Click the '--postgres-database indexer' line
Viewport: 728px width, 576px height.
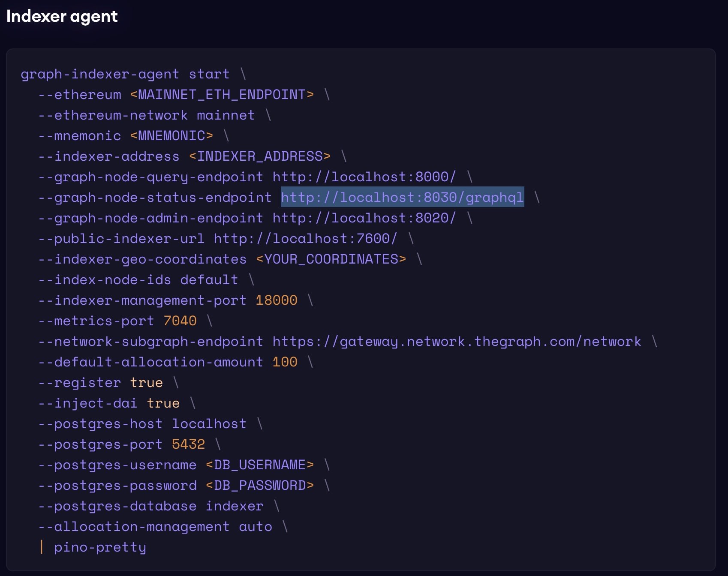tap(150, 506)
